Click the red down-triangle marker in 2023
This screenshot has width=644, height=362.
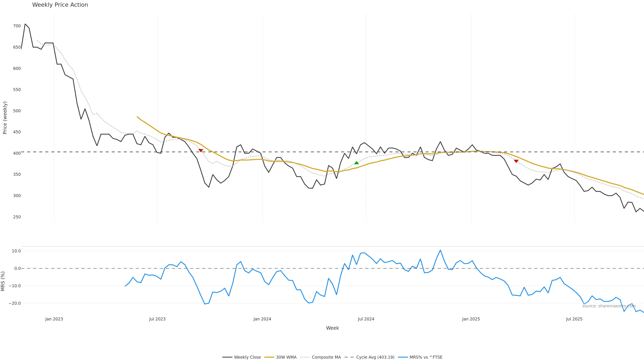201,150
